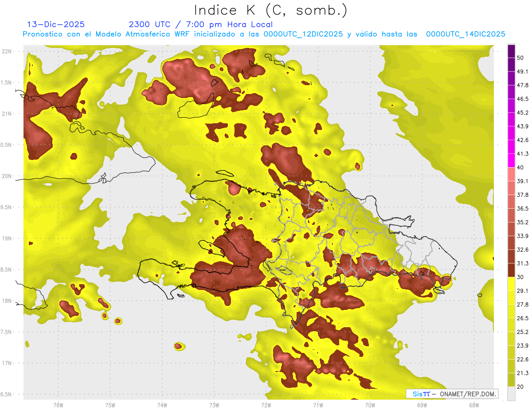
Task: Click latitude label "21N"
Action: pos(7,114)
